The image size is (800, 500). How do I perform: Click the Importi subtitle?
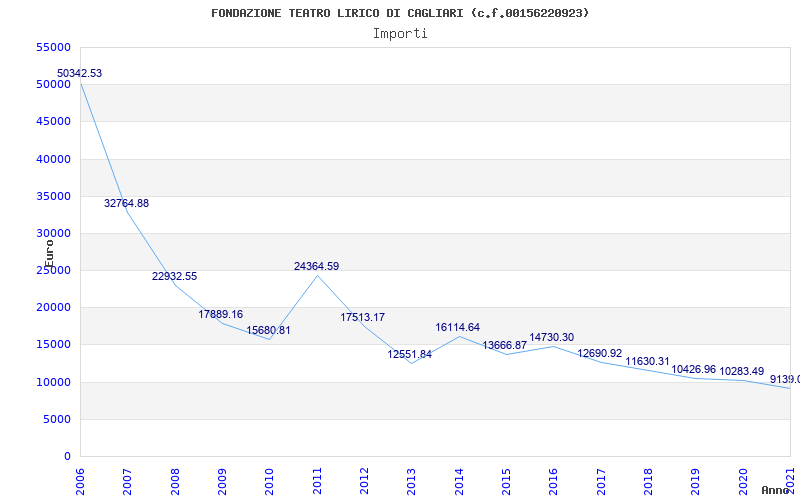(400, 34)
